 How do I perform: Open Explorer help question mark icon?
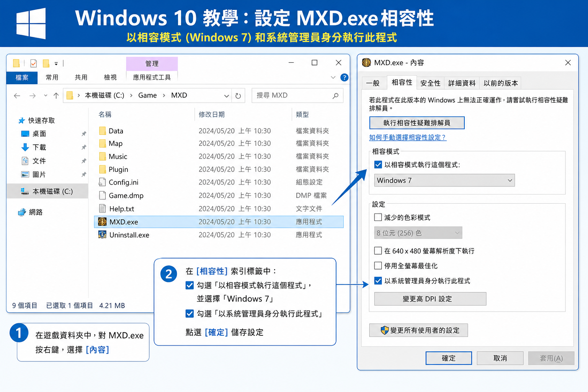[x=345, y=77]
